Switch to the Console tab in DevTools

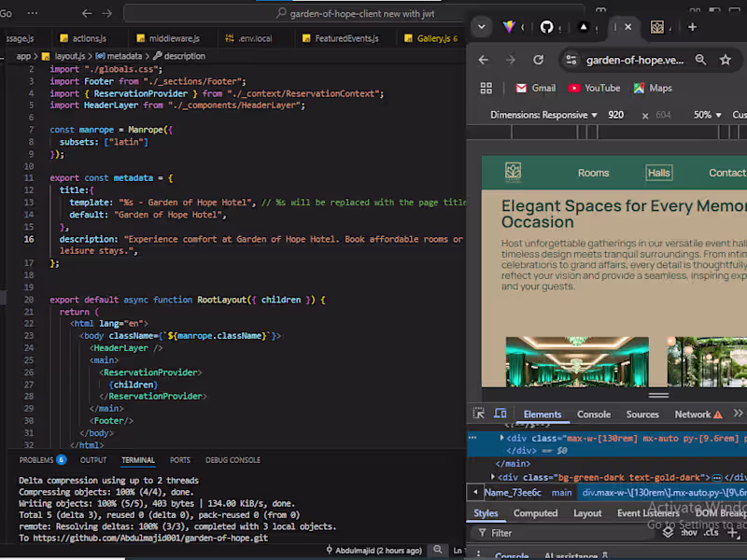pyautogui.click(x=594, y=414)
